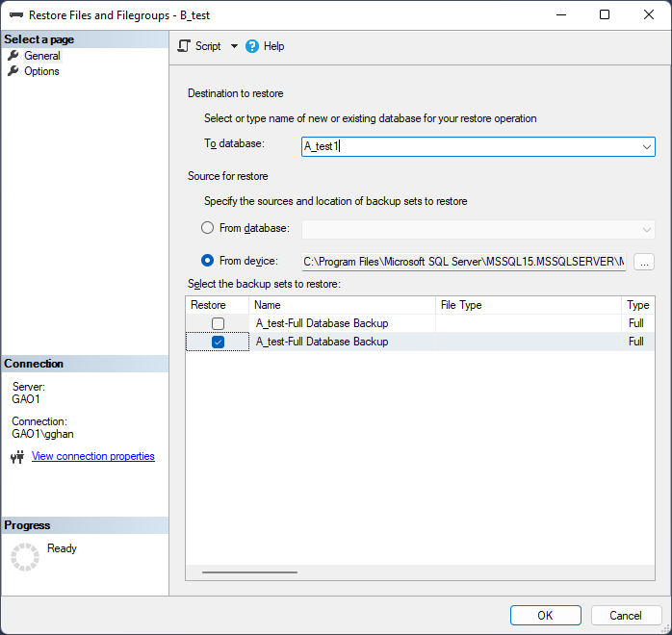Open the Script dropdown arrow
The height and width of the screenshot is (635, 672).
point(234,46)
